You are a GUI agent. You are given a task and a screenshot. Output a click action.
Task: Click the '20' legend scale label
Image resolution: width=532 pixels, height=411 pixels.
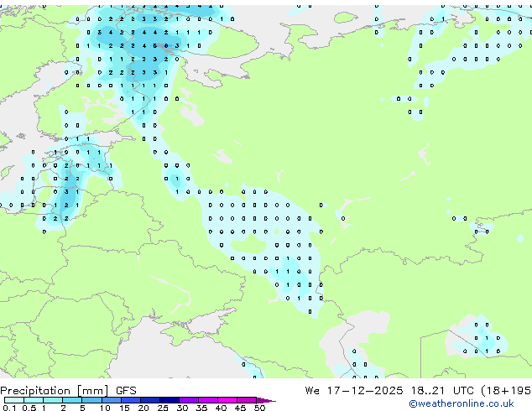click(x=143, y=408)
